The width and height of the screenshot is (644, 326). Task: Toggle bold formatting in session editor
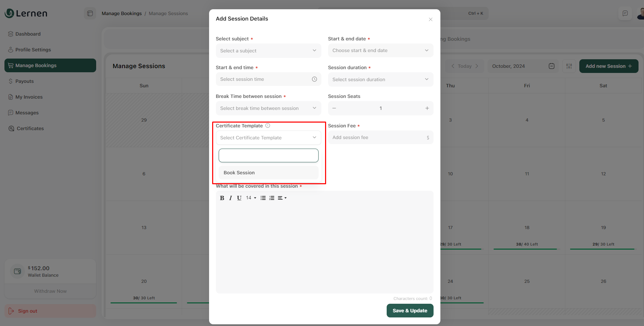click(222, 198)
